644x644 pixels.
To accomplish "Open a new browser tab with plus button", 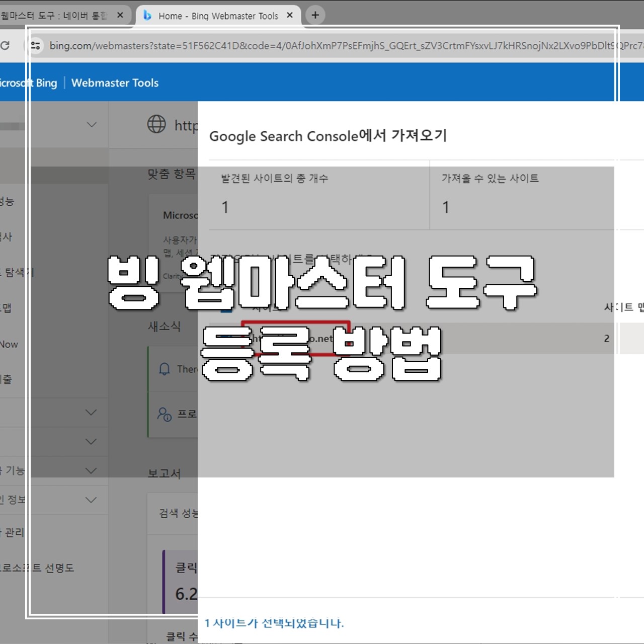I will pos(315,15).
